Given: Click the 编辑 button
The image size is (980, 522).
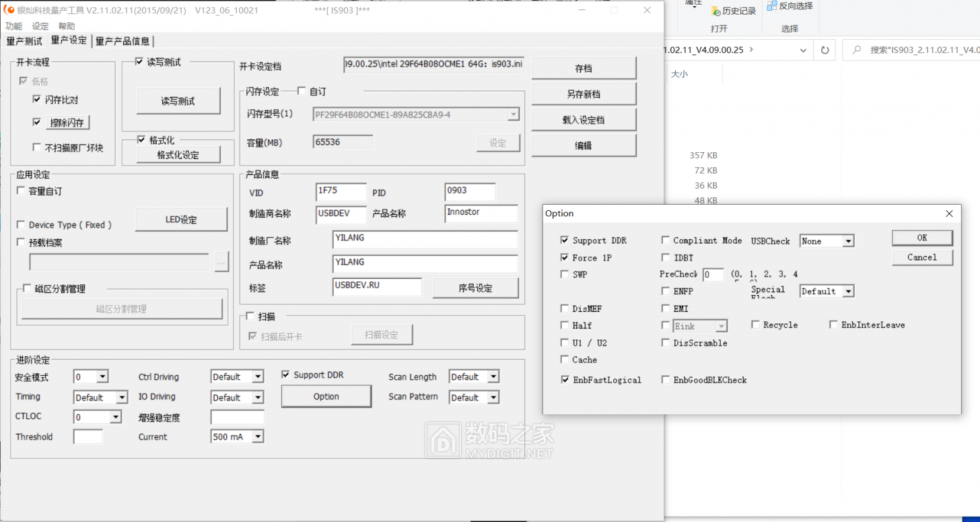Looking at the screenshot, I should pyautogui.click(x=584, y=145).
